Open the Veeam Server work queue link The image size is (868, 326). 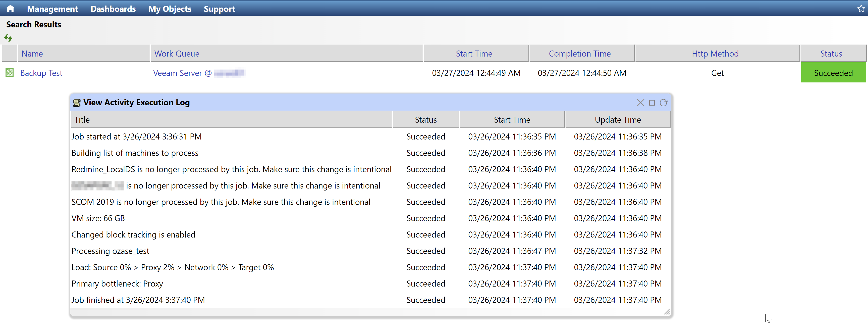pos(199,73)
